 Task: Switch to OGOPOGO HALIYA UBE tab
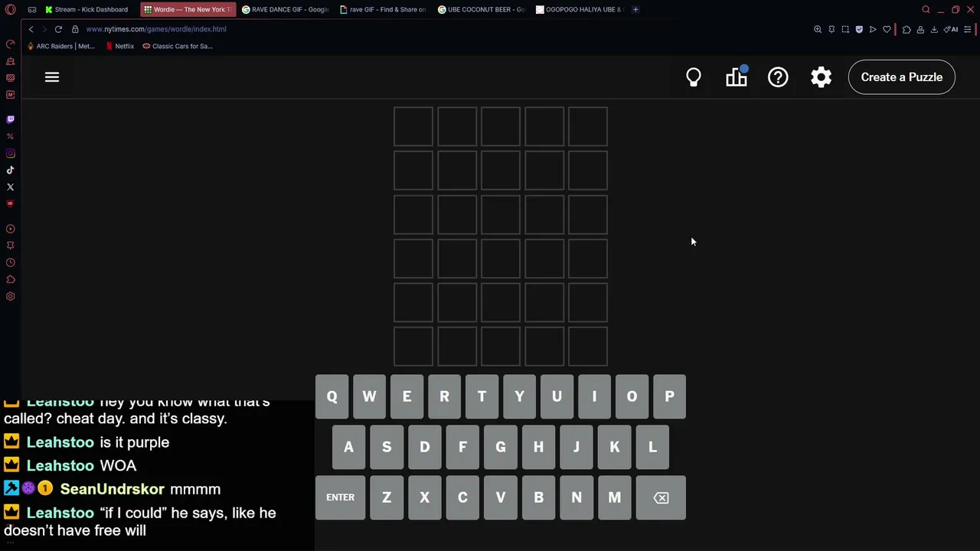pos(579,9)
